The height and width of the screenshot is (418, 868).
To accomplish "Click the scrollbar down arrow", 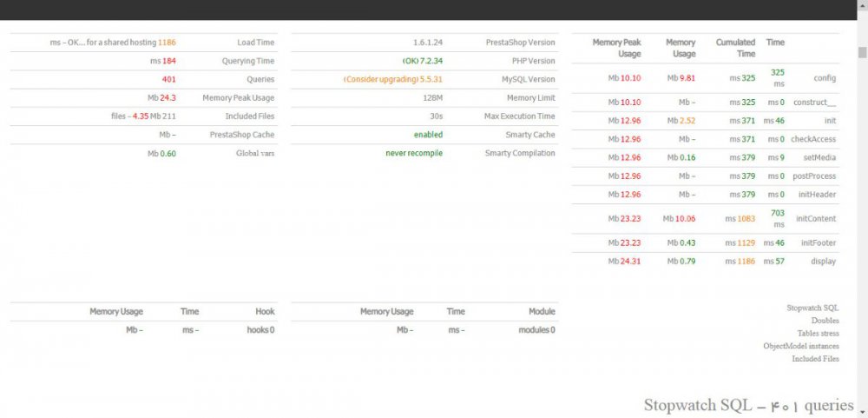I will [862, 412].
